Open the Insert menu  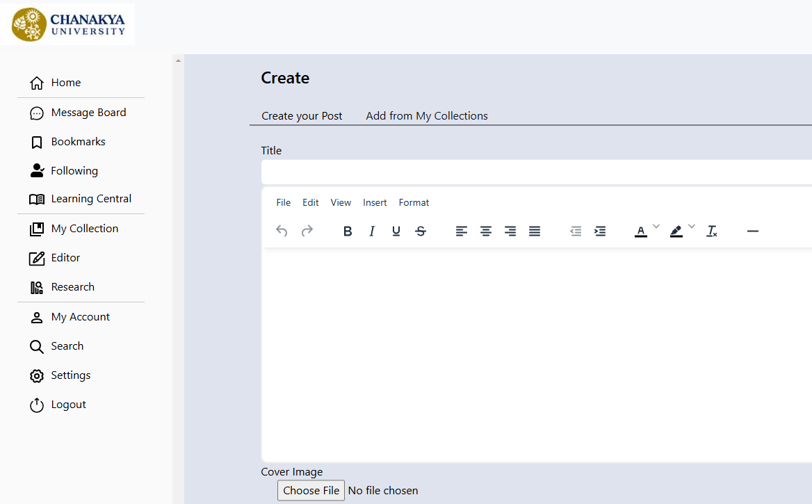coord(375,202)
